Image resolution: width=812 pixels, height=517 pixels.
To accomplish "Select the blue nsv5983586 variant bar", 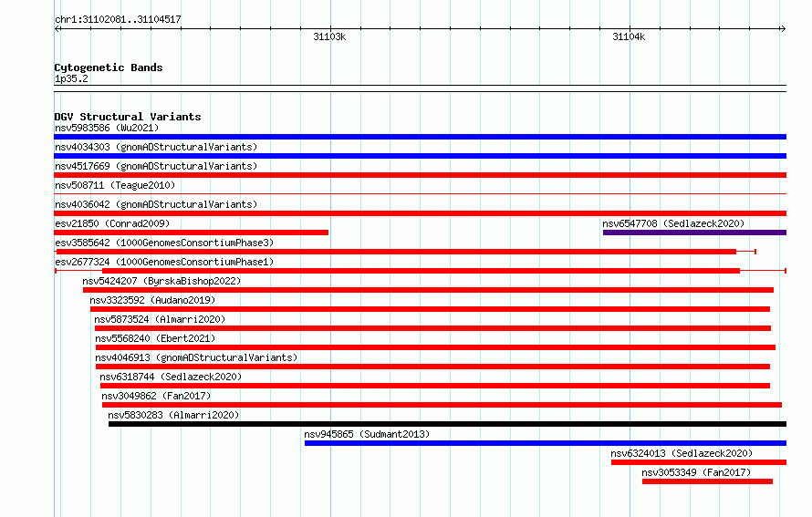I will point(420,137).
